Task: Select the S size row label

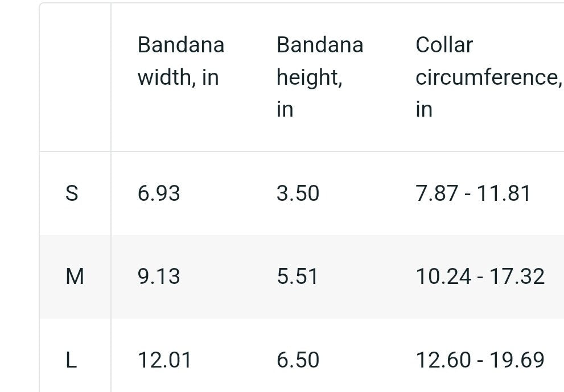Action: point(72,193)
